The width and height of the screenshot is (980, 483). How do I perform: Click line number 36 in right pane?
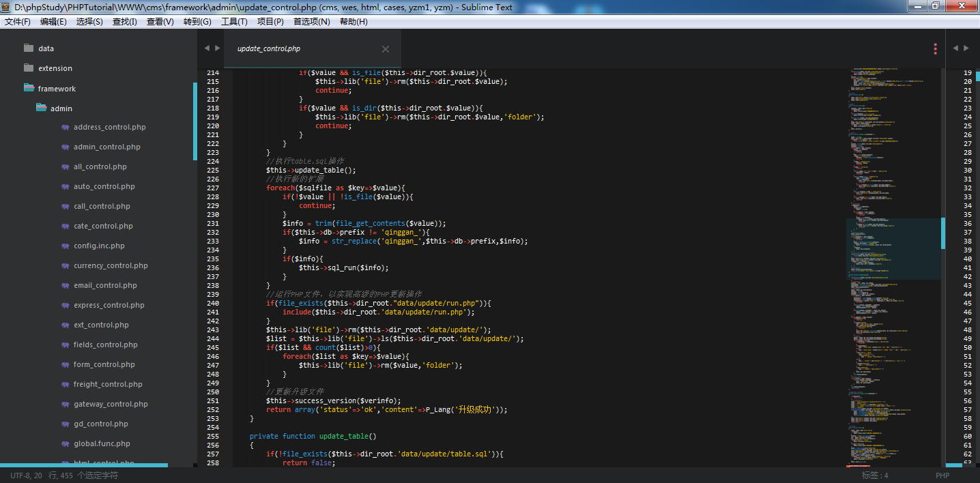pos(967,224)
